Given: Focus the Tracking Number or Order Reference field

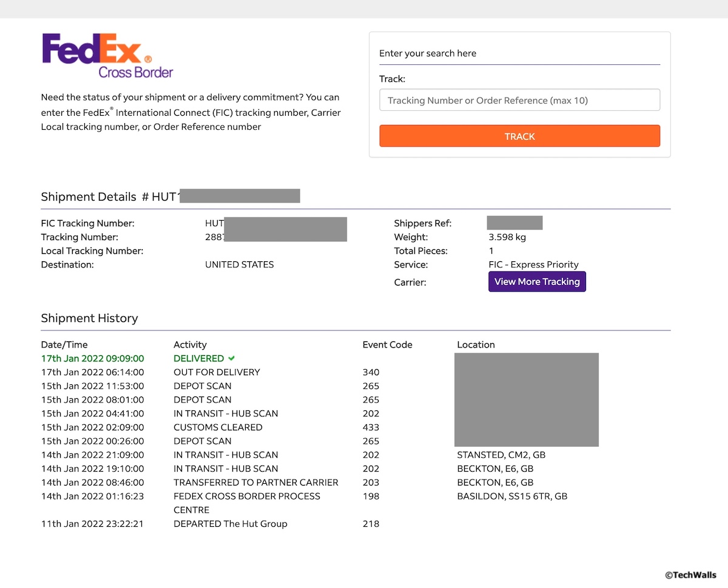Looking at the screenshot, I should (x=519, y=100).
